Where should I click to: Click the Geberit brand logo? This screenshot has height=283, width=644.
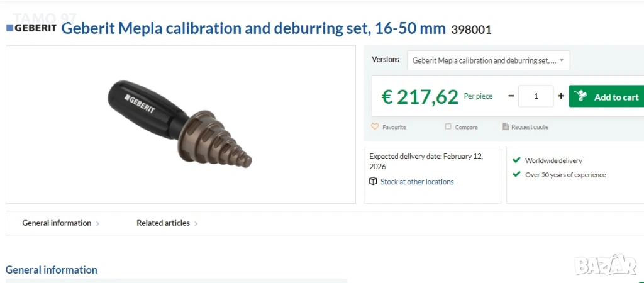31,28
